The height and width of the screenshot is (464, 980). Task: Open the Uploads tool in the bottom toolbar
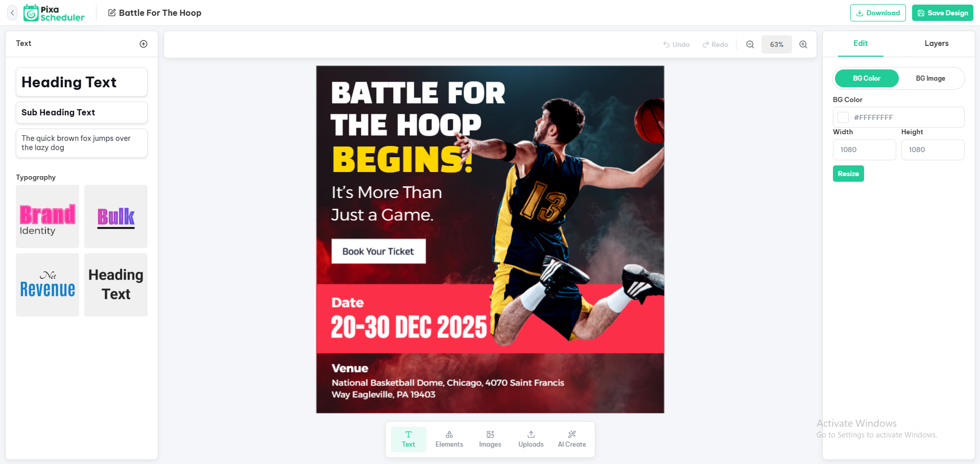[531, 439]
